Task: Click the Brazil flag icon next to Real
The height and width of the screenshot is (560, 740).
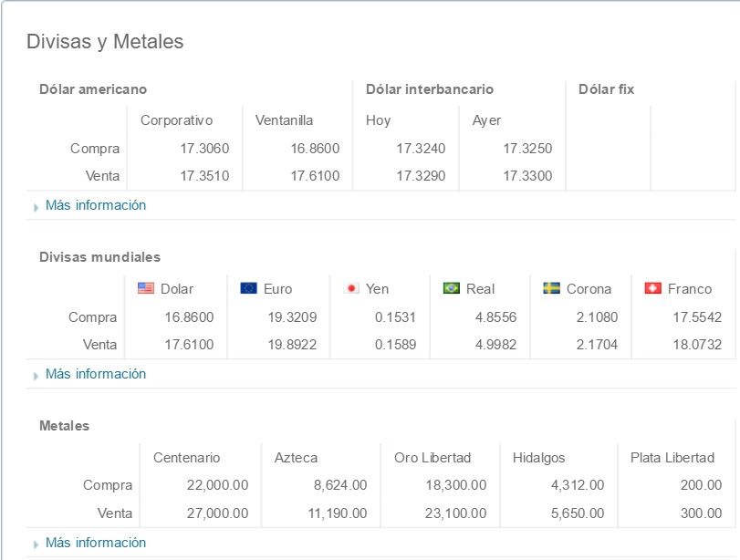Action: tap(451, 288)
